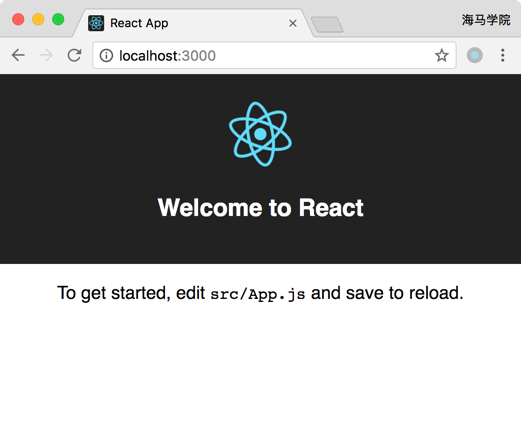The height and width of the screenshot is (429, 521).
Task: Open the site info icon in address bar
Action: click(106, 56)
